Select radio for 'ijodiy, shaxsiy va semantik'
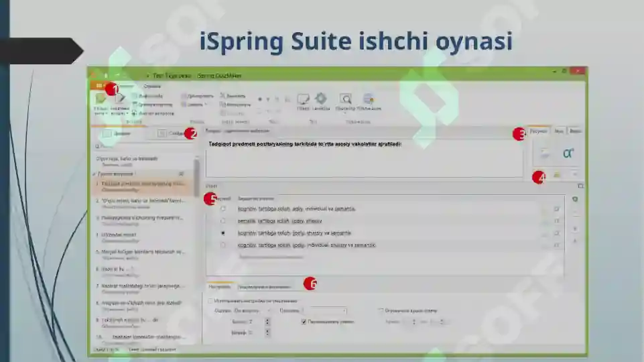 [x=223, y=233]
